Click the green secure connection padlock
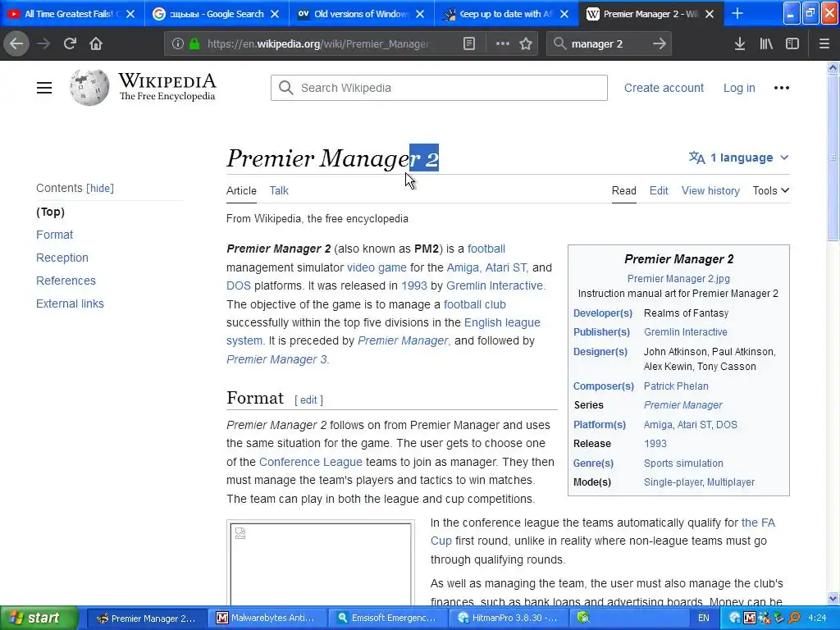The width and height of the screenshot is (840, 630). tap(194, 43)
